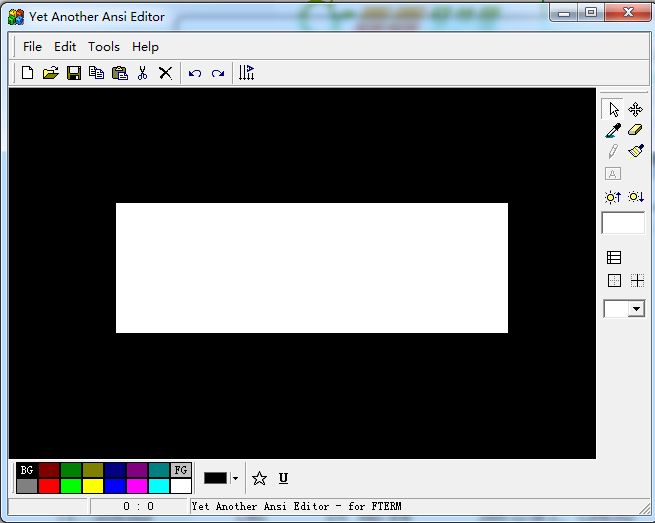Select the arrow pointer tool
This screenshot has height=523, width=655.
tap(614, 109)
